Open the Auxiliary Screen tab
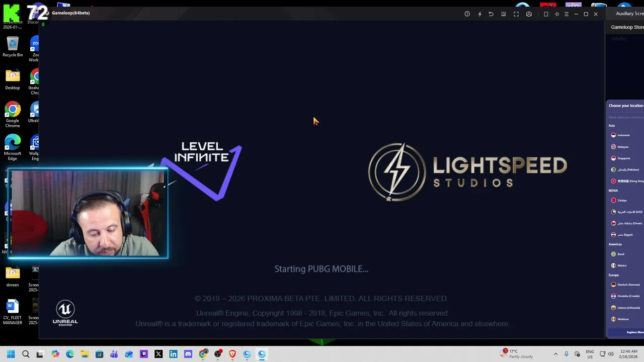The width and height of the screenshot is (644, 362). point(629,14)
